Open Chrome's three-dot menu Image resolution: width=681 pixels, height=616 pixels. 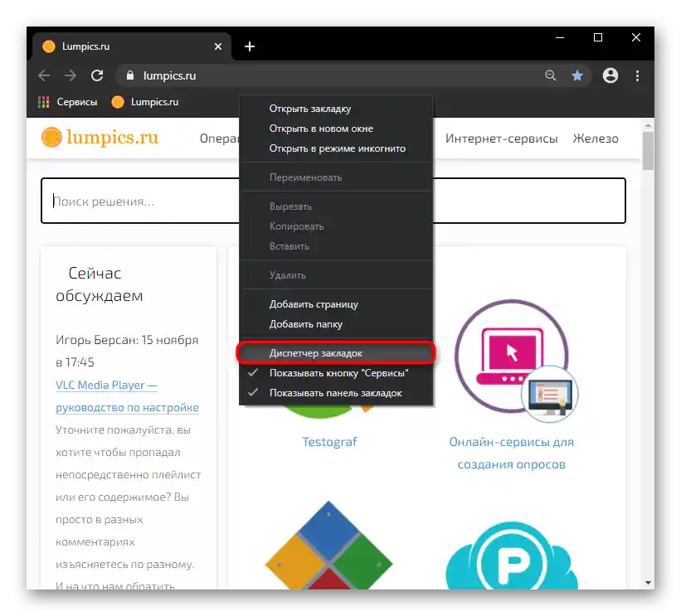(637, 76)
